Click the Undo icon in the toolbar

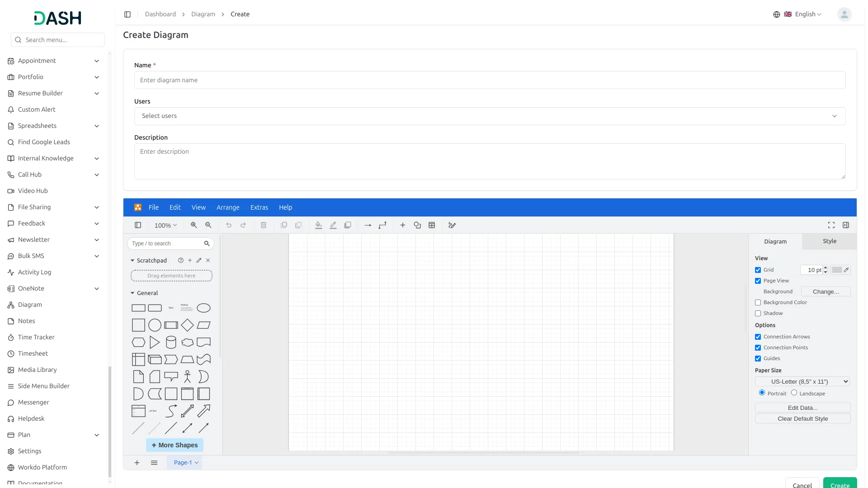229,225
